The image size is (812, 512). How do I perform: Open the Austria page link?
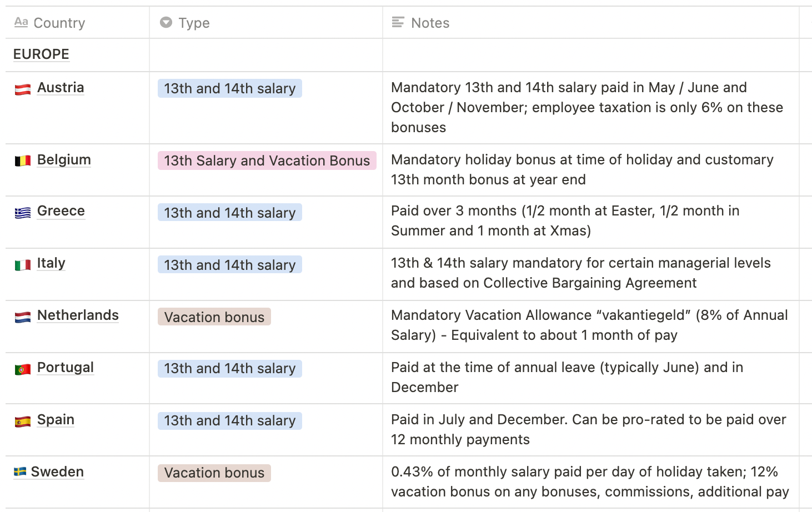coord(60,88)
